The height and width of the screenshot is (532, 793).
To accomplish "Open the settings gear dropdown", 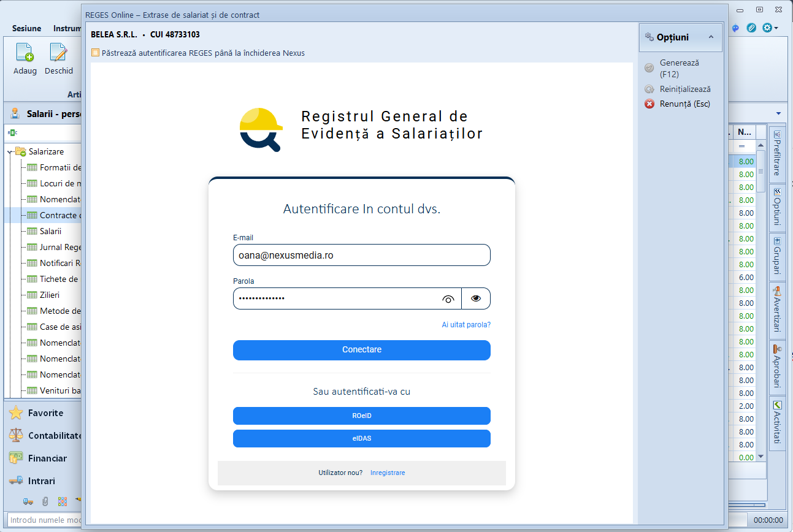I will coord(770,28).
